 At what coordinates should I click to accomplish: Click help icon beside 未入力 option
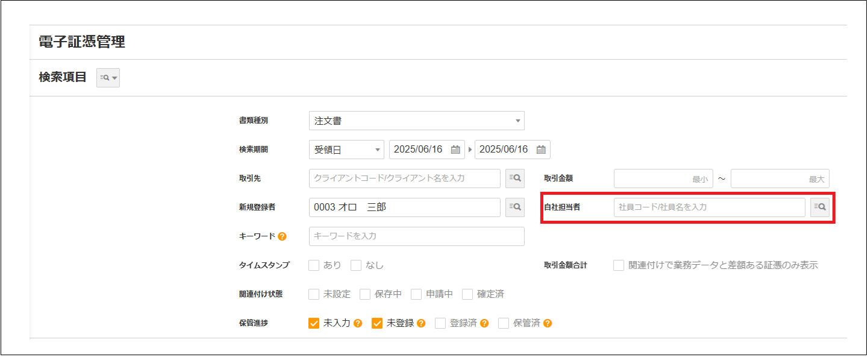(x=358, y=323)
